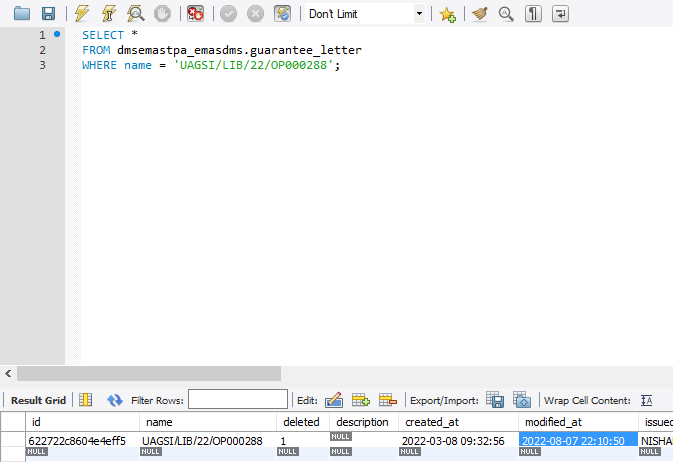673x469 pixels.
Task: Export recordset to an external file
Action: click(x=495, y=400)
